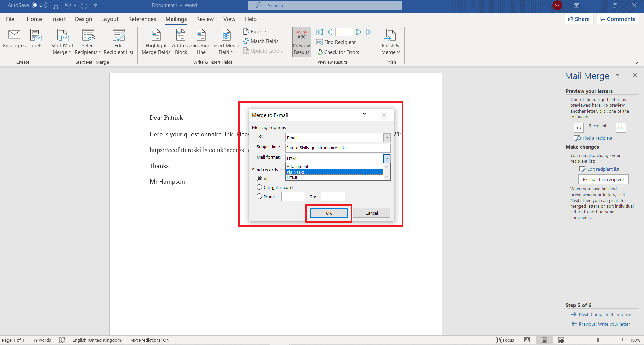The height and width of the screenshot is (345, 644).
Task: Select Current record radio button
Action: pyautogui.click(x=259, y=187)
